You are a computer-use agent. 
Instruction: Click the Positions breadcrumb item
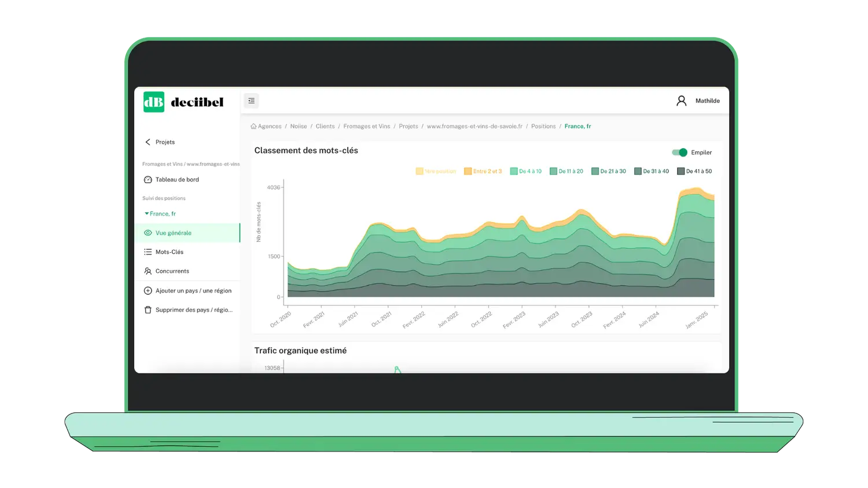point(543,126)
